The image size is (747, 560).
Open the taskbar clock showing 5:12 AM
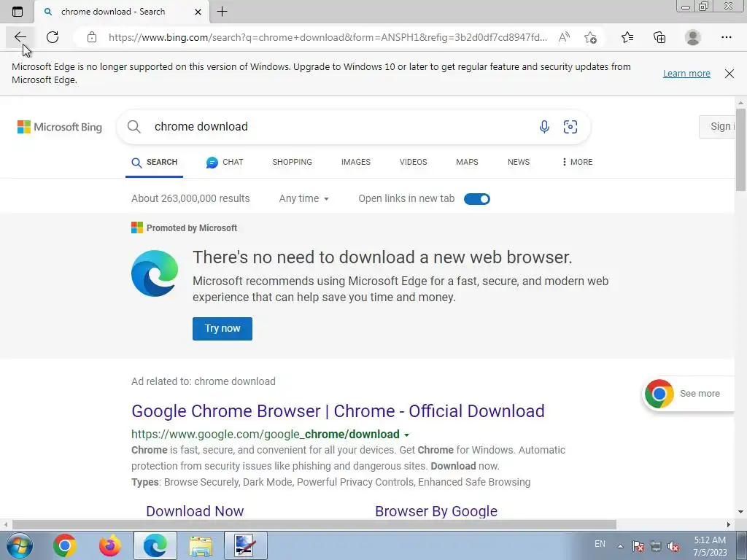click(x=710, y=546)
